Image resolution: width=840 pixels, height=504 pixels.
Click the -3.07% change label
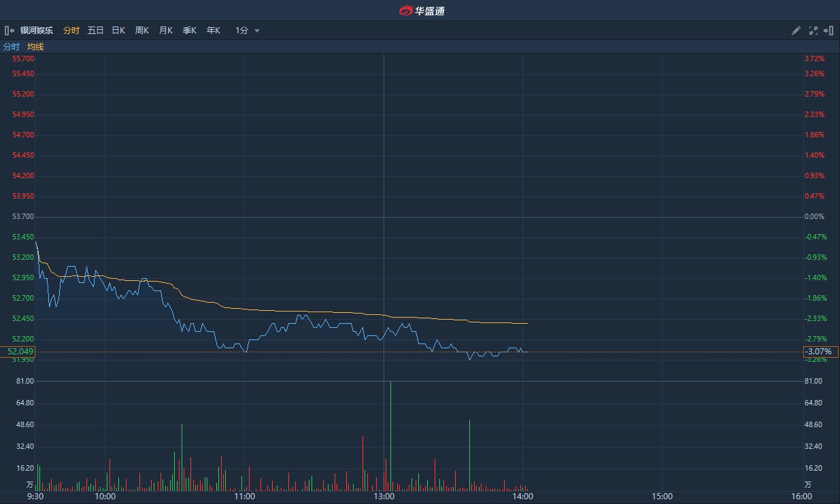[820, 352]
